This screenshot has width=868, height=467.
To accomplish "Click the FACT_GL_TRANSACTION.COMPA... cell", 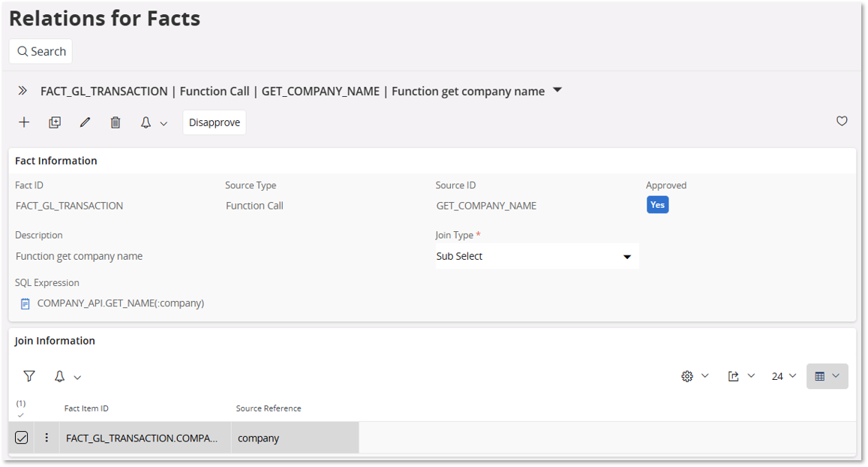I will (145, 438).
